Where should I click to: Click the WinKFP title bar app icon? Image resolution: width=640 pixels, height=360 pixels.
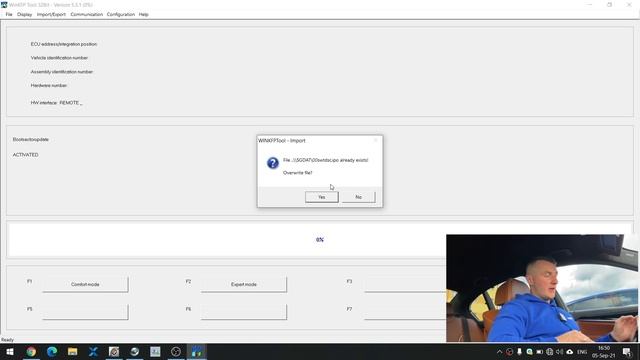coord(4,4)
